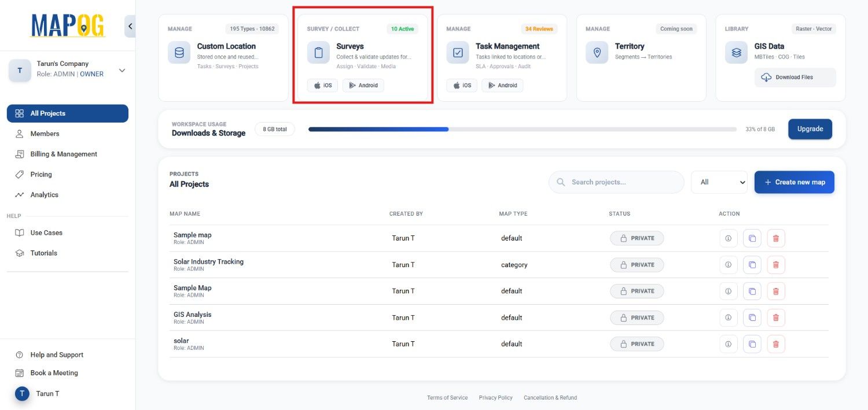This screenshot has width=868, height=410.
Task: Click the Surveys clipboard icon
Action: pos(318,52)
